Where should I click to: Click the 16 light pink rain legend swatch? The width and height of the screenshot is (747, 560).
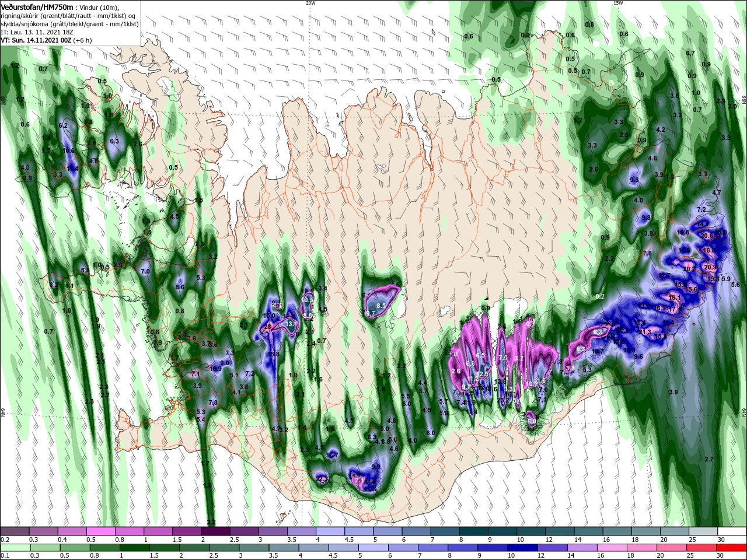(612, 548)
